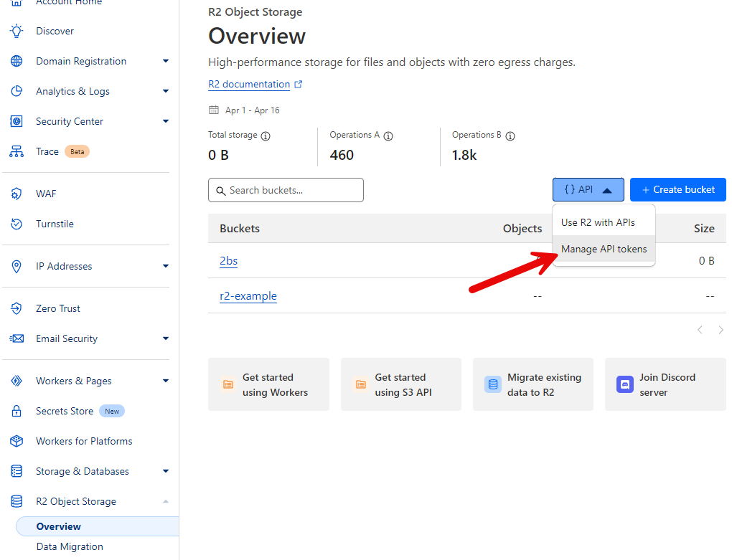Expand the IP Addresses arrow
This screenshot has width=732, height=560.
point(166,266)
